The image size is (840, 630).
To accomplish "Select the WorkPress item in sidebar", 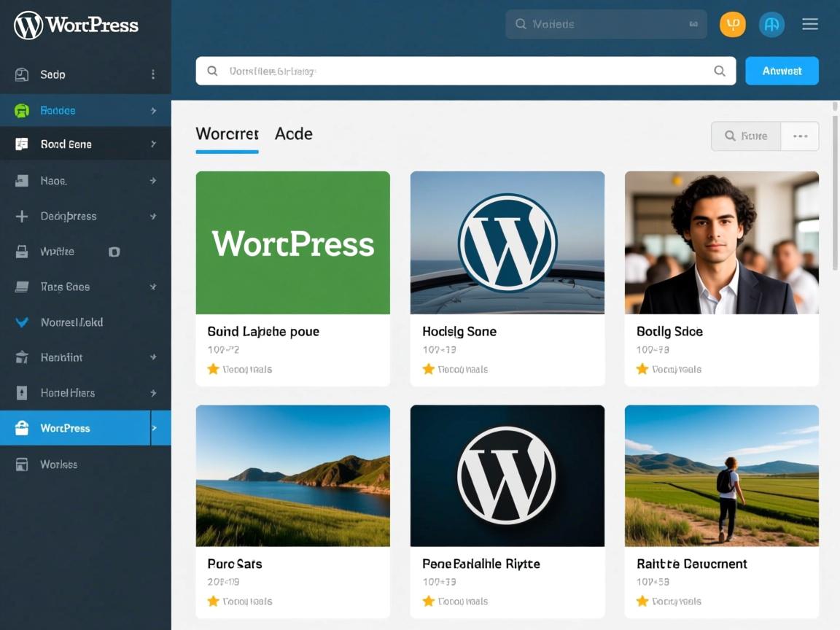I will point(66,428).
